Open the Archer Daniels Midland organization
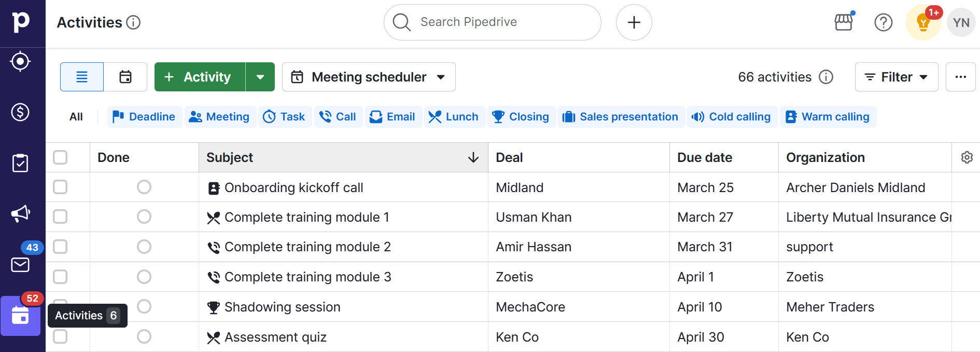Image resolution: width=980 pixels, height=352 pixels. [856, 187]
